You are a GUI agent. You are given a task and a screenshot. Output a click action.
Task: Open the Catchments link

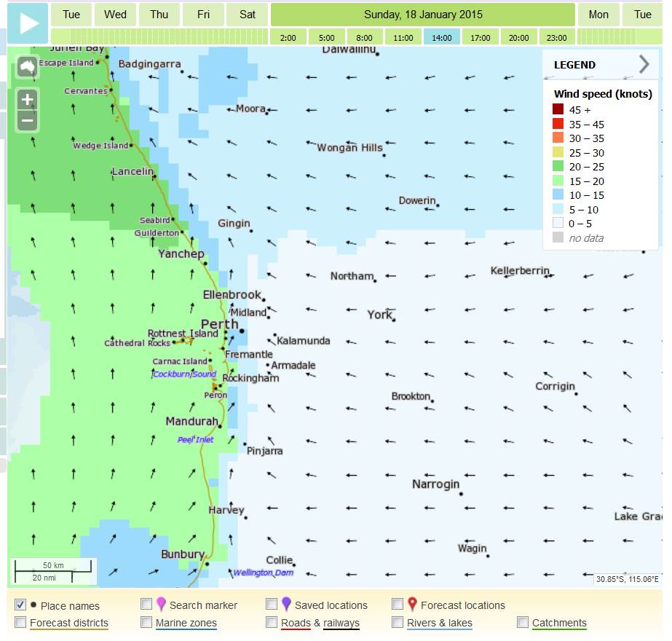(x=559, y=623)
